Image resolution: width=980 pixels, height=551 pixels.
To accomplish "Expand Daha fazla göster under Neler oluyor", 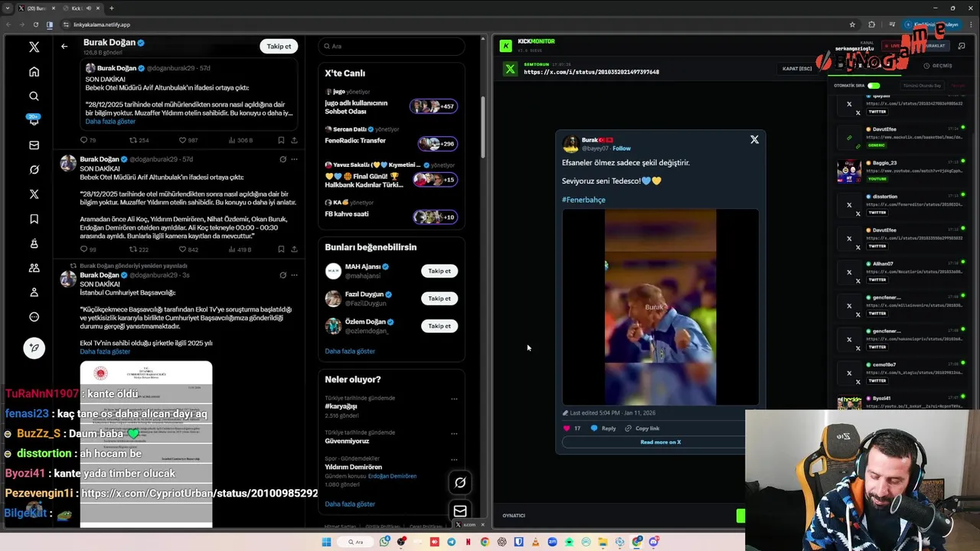I will point(350,504).
